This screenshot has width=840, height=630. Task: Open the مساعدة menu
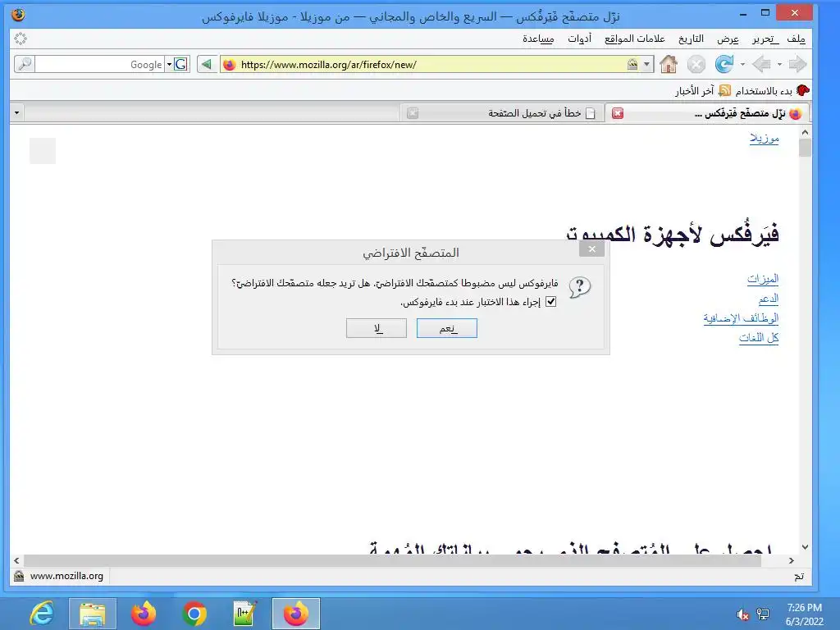click(x=538, y=39)
